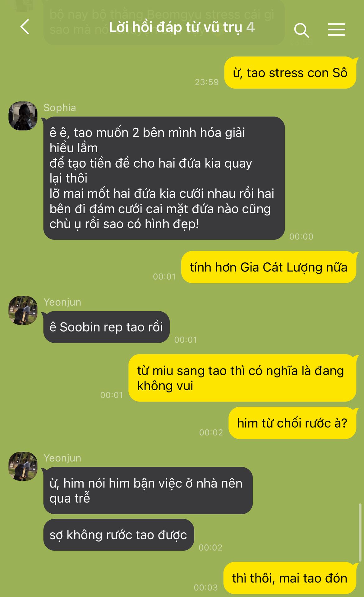Select the 'ừ, tao stress con Sô' bubble

290,73
